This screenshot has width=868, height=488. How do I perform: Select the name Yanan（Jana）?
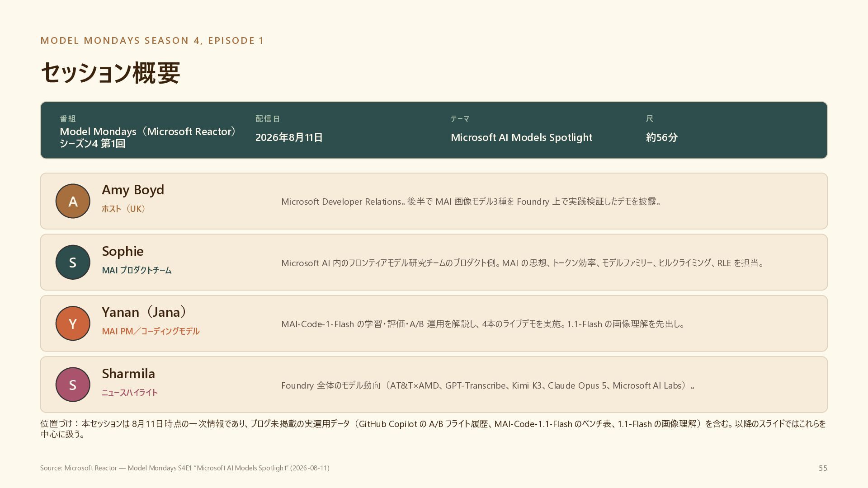tap(145, 312)
